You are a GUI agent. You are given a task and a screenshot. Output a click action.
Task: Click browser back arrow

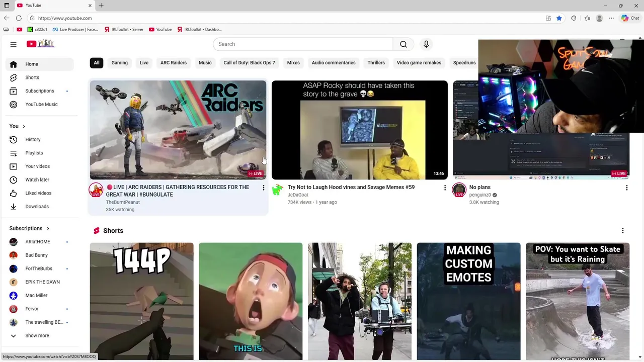pyautogui.click(x=7, y=18)
